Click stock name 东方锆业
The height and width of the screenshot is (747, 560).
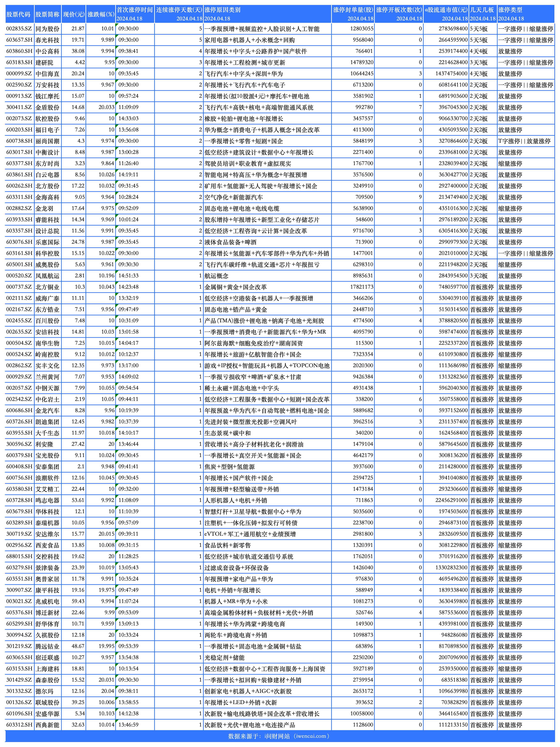48,309
